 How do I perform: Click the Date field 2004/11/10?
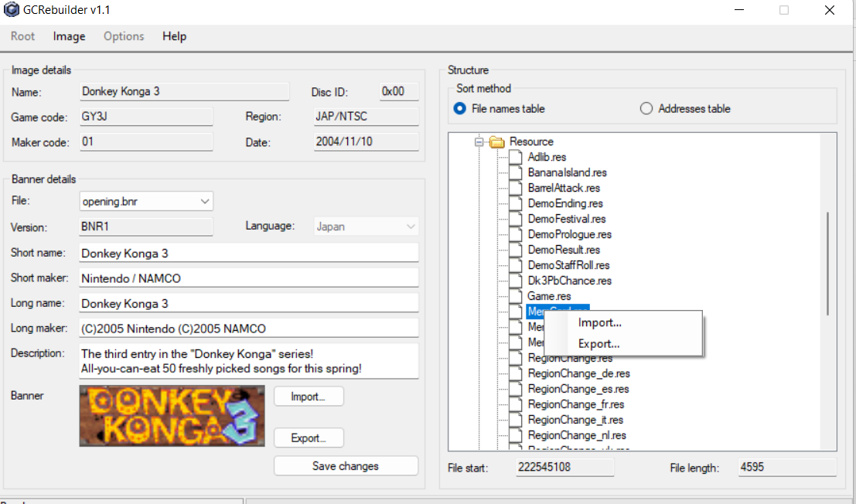point(367,141)
